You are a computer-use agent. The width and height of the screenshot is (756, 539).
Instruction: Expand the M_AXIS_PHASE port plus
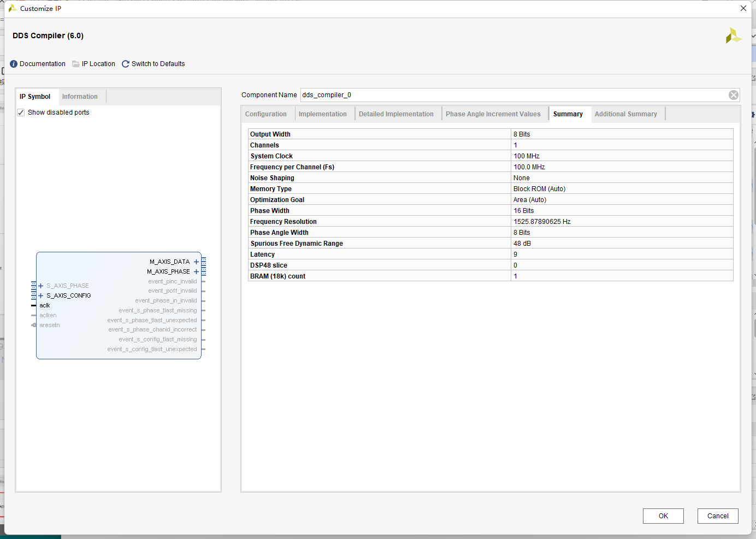[x=196, y=271]
